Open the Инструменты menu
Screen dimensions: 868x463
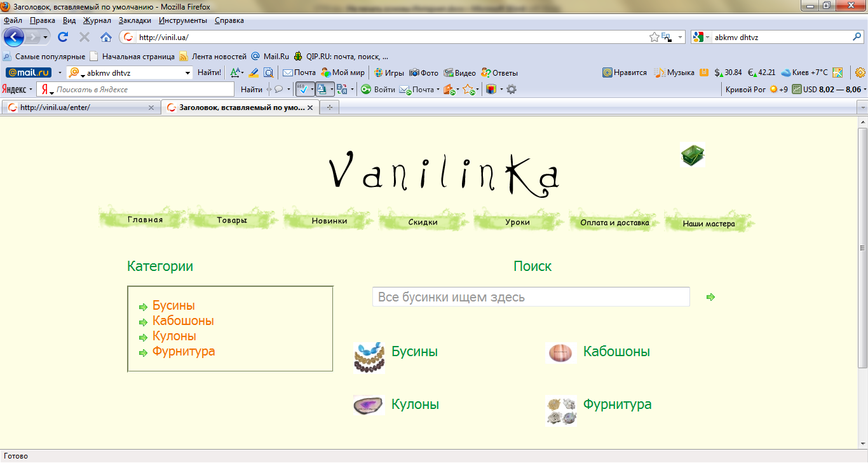(184, 20)
